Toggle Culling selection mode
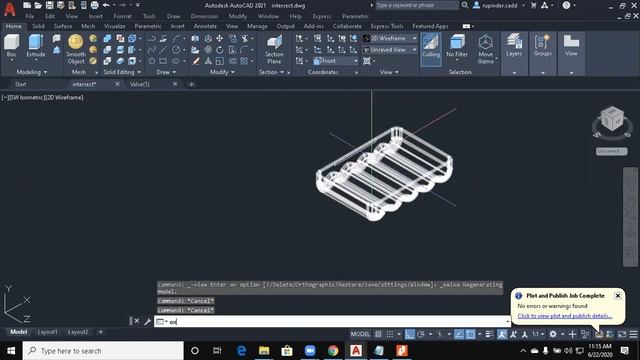The width and height of the screenshot is (640, 360). (x=431, y=49)
